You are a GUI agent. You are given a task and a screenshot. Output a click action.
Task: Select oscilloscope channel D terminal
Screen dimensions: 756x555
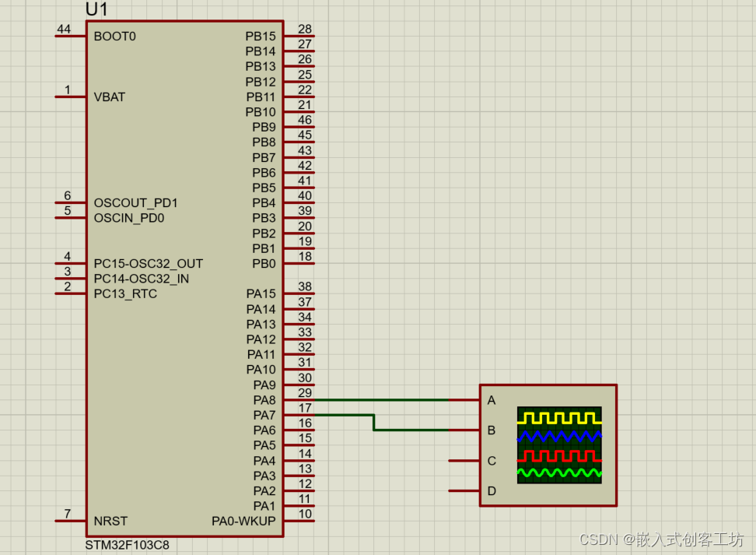pyautogui.click(x=464, y=491)
